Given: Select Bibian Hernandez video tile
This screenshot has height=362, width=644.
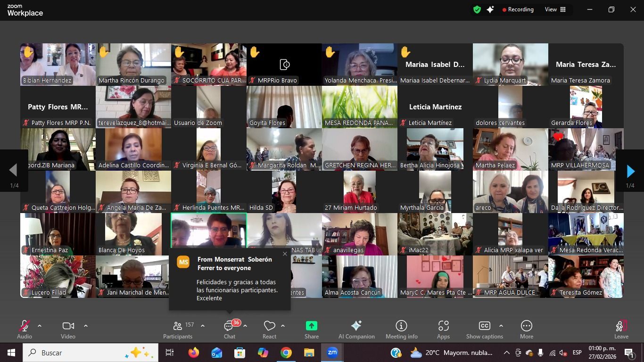Looking at the screenshot, I should pos(58,65).
